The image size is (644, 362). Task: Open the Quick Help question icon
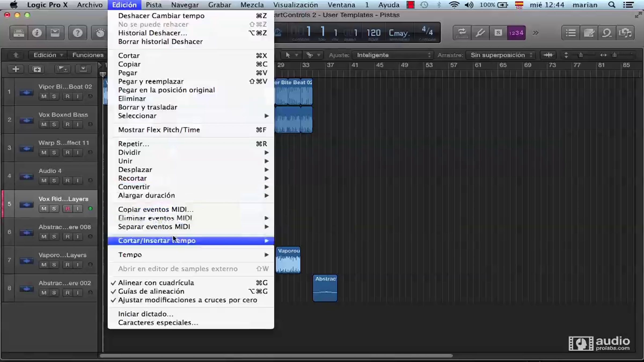pos(78,33)
